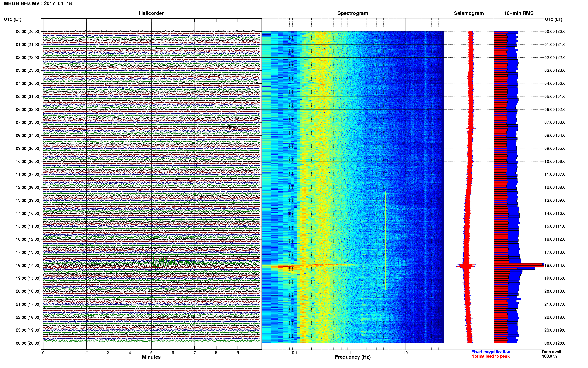Click the minute 0 tick label on helicorder axis
The image size is (588, 368).
pyautogui.click(x=43, y=353)
